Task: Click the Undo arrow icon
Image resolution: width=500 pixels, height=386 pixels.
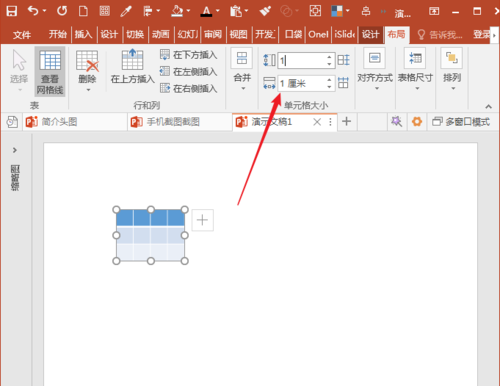Action: tap(33, 11)
